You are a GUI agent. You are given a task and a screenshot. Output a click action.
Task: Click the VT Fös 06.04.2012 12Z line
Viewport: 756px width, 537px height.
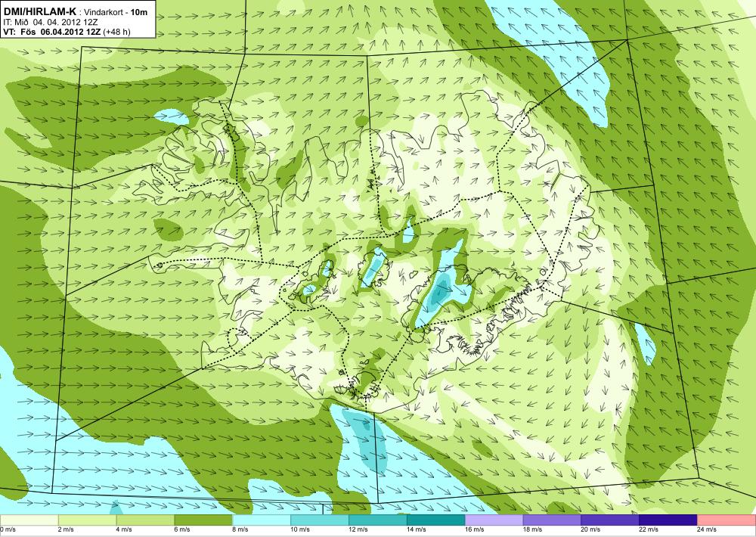(67, 32)
